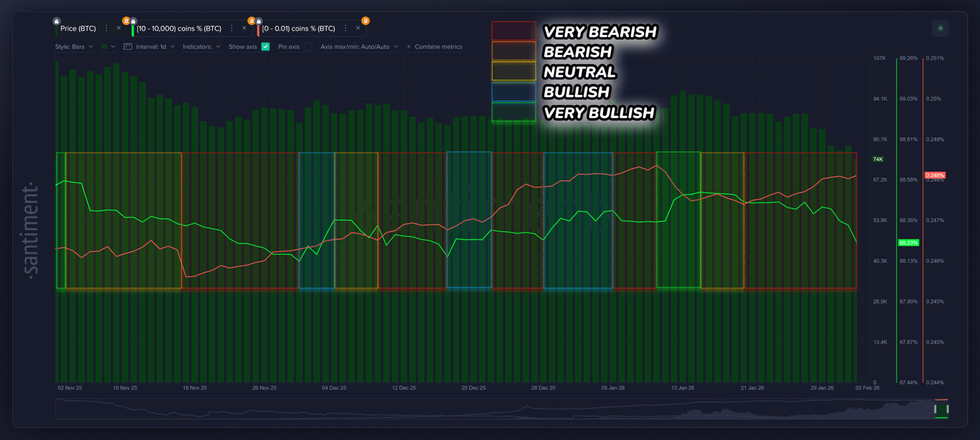Remove the [10 - 10,000) coins % metric
The height and width of the screenshot is (440, 980).
click(x=244, y=28)
